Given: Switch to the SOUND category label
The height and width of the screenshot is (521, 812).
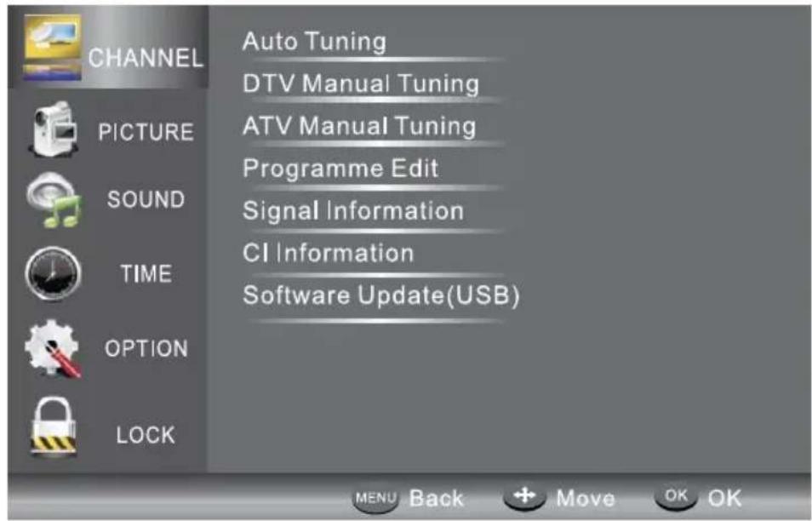Looking at the screenshot, I should [146, 199].
